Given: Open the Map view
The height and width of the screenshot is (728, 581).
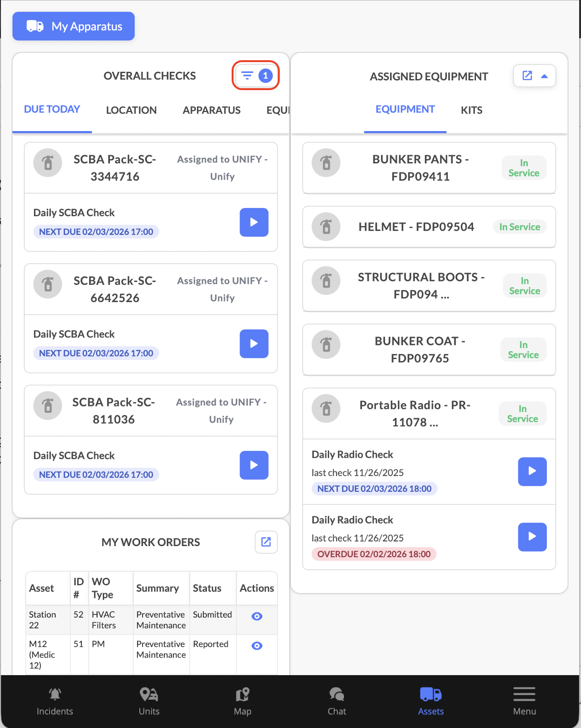Looking at the screenshot, I should click(x=242, y=701).
